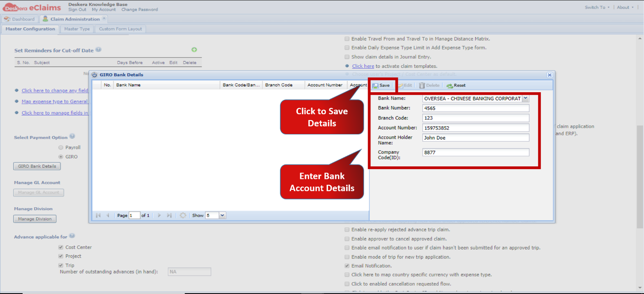The image size is (644, 294).
Task: Go to first page in GIRO grid
Action: (98, 216)
